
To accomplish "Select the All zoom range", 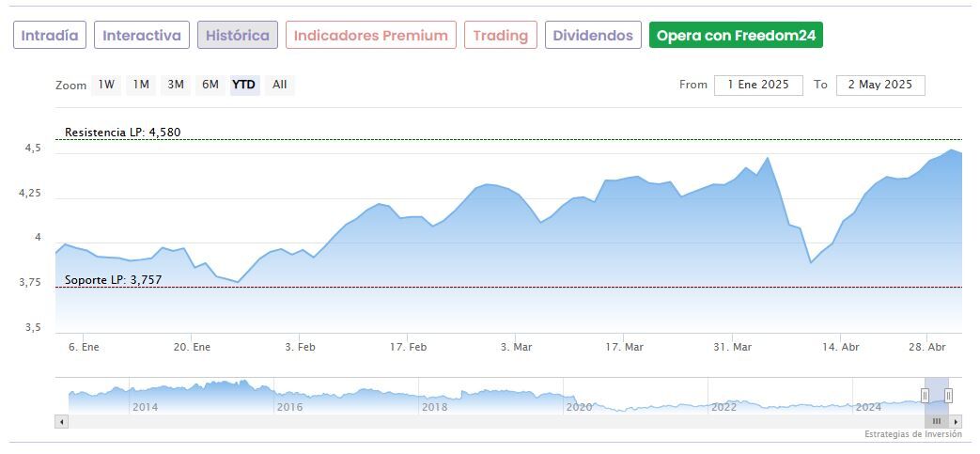I will click(279, 85).
